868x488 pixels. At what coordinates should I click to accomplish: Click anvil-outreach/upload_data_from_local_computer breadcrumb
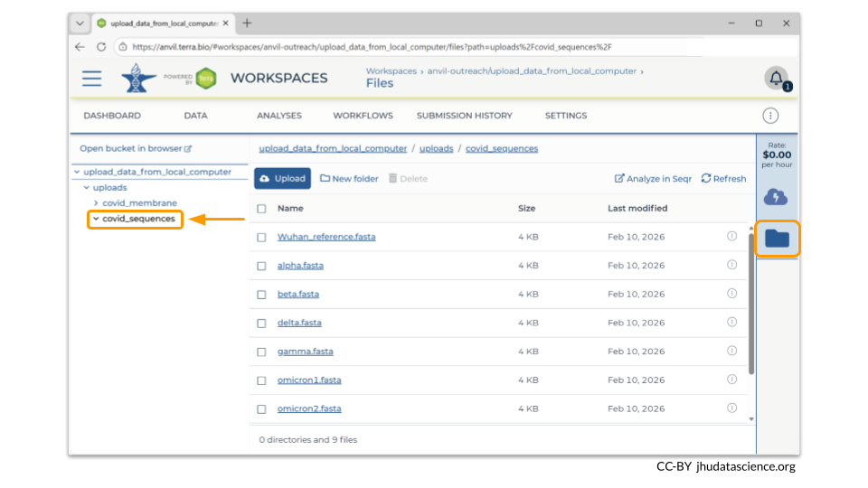532,70
